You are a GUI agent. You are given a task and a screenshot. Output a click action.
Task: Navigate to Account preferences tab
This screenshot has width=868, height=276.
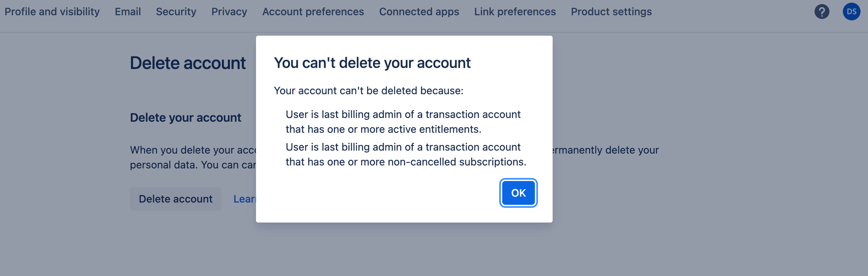313,12
